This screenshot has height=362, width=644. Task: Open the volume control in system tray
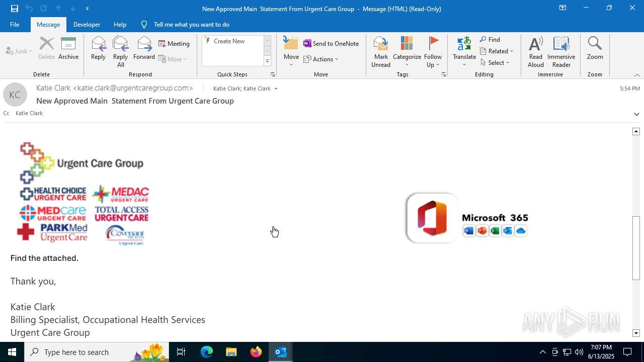tap(579, 352)
